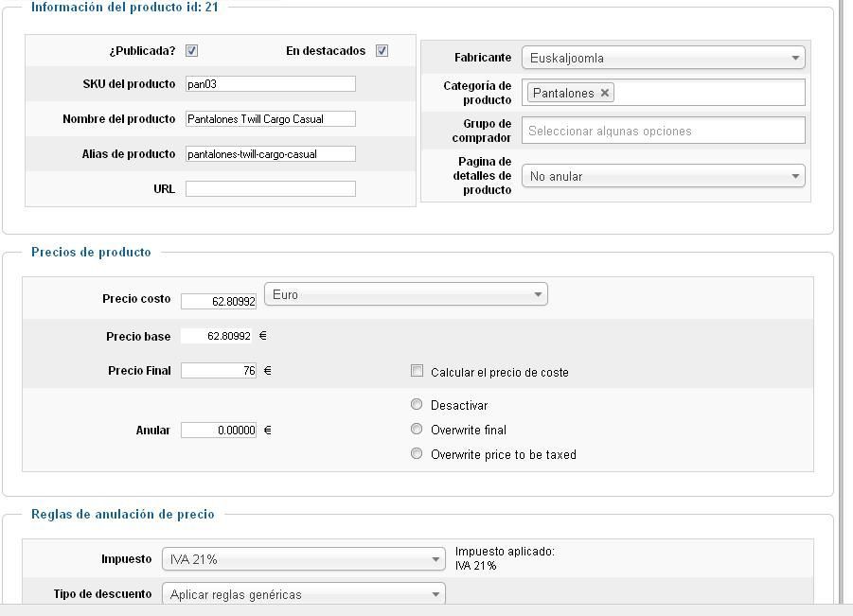Open the Tipo de descuento dropdown

pos(304,593)
